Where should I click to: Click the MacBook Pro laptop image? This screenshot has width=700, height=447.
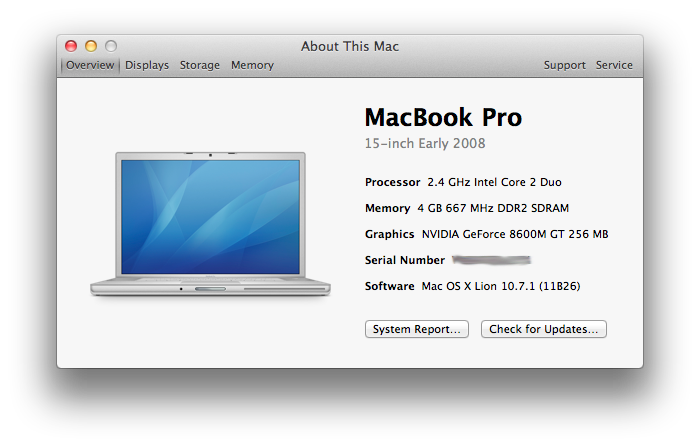[210, 224]
